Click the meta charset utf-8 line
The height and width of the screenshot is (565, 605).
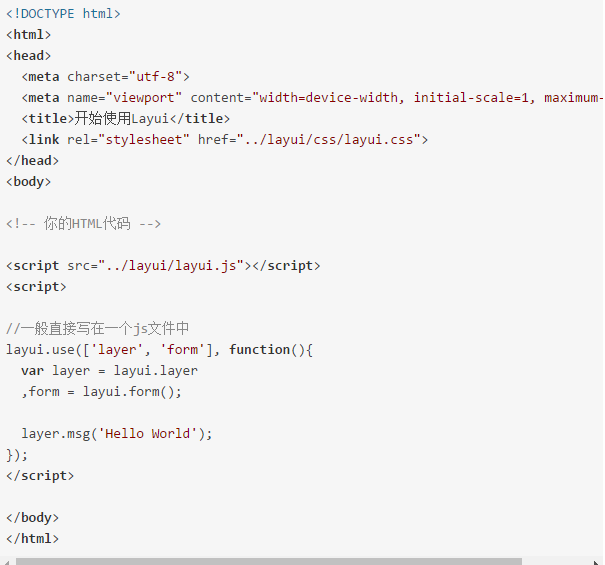pos(105,77)
